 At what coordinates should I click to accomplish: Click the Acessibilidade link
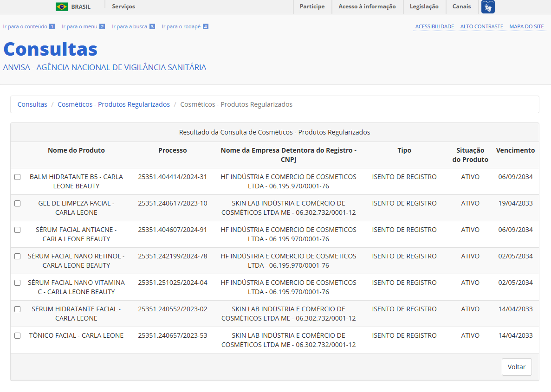pos(434,26)
